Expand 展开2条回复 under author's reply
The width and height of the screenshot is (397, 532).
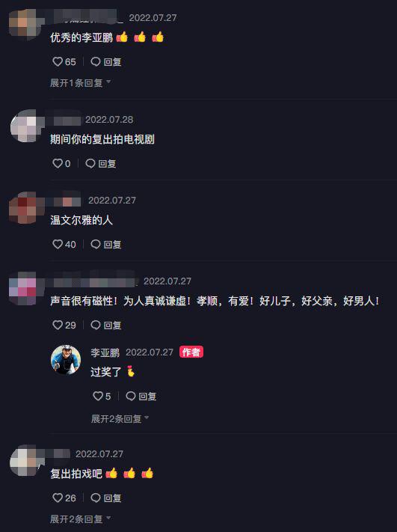[x=120, y=418]
